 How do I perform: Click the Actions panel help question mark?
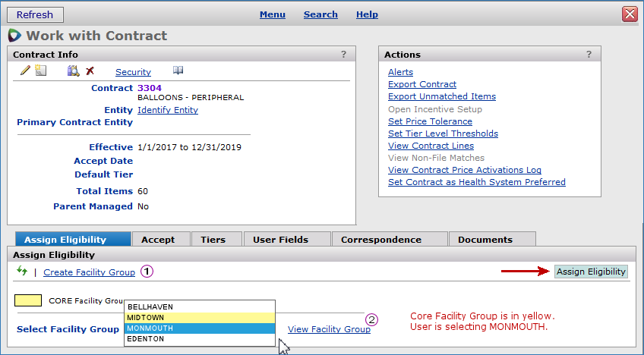589,55
